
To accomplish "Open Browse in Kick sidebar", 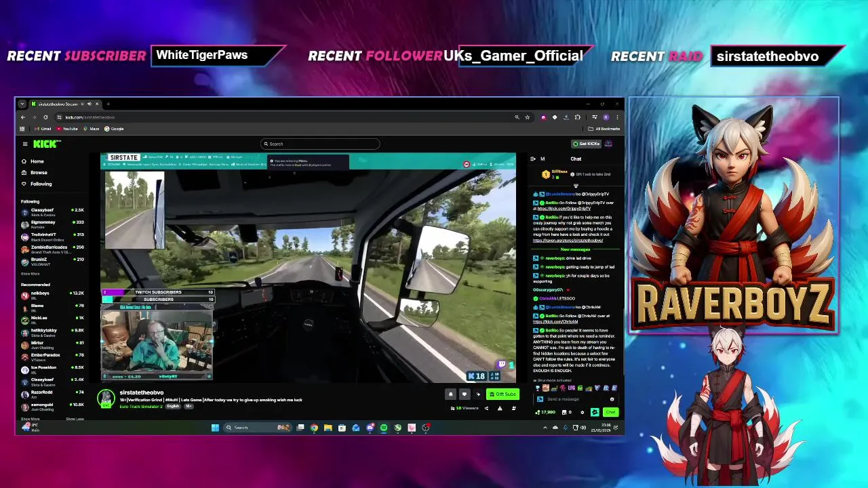I will [34, 172].
